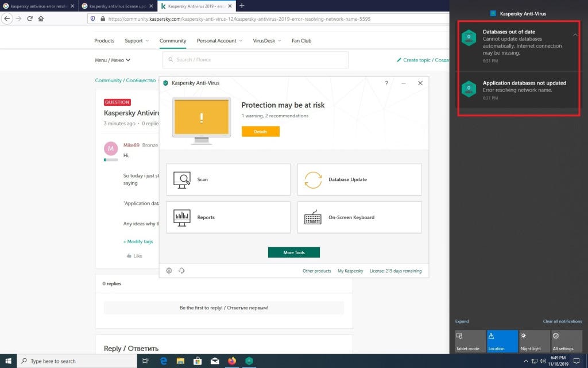The height and width of the screenshot is (368, 588).
Task: Show hidden system tray icons
Action: [x=526, y=361]
